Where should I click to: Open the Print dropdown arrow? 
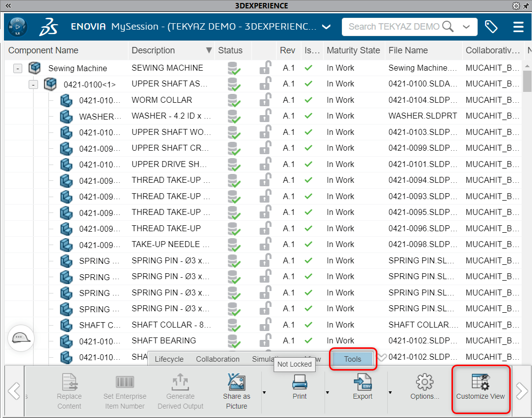tap(327, 392)
